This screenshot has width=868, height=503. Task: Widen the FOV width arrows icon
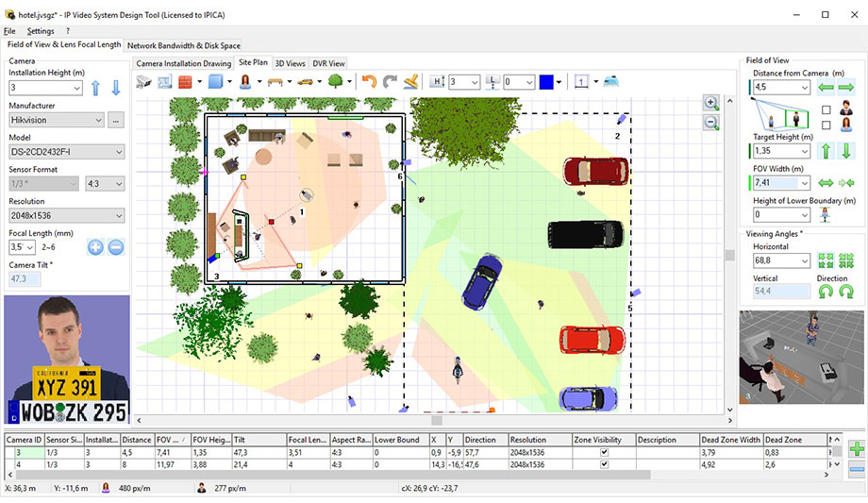[826, 183]
